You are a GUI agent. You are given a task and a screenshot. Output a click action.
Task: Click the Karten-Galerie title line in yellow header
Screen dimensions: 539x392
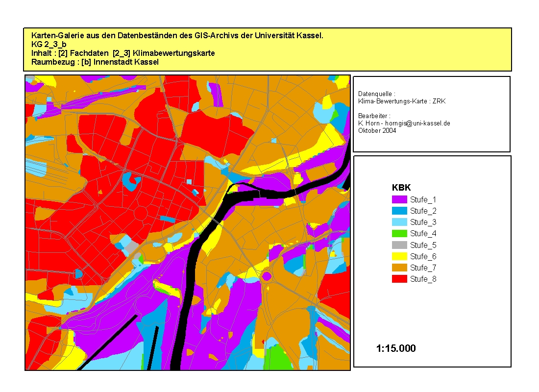(177, 36)
